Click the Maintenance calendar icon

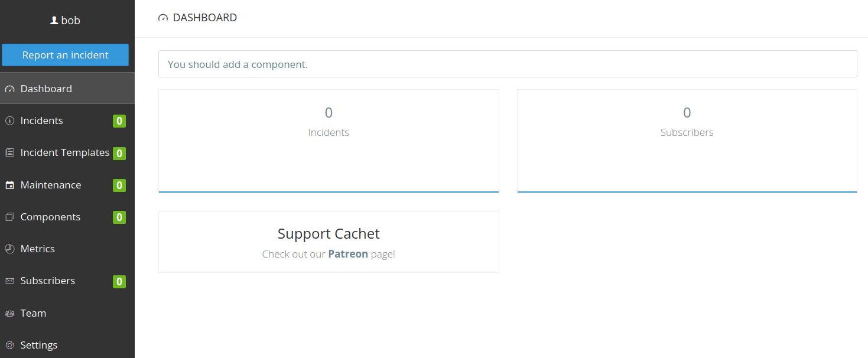[x=9, y=185]
